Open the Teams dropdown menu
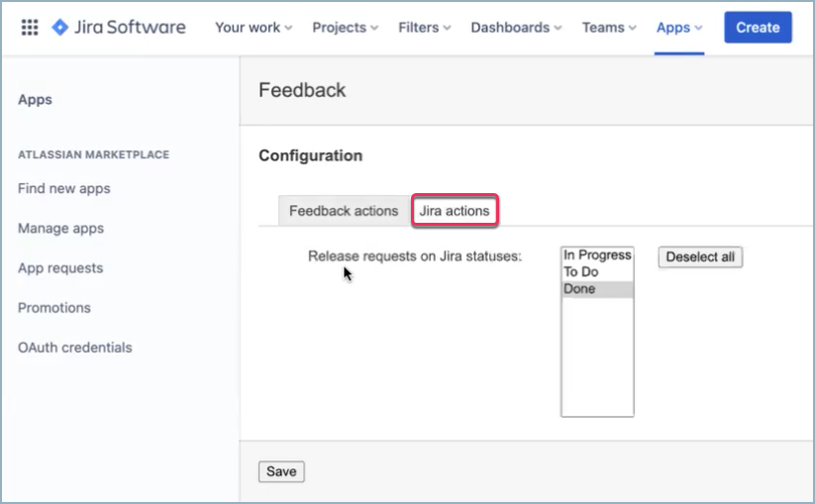The width and height of the screenshot is (815, 504). coord(609,28)
